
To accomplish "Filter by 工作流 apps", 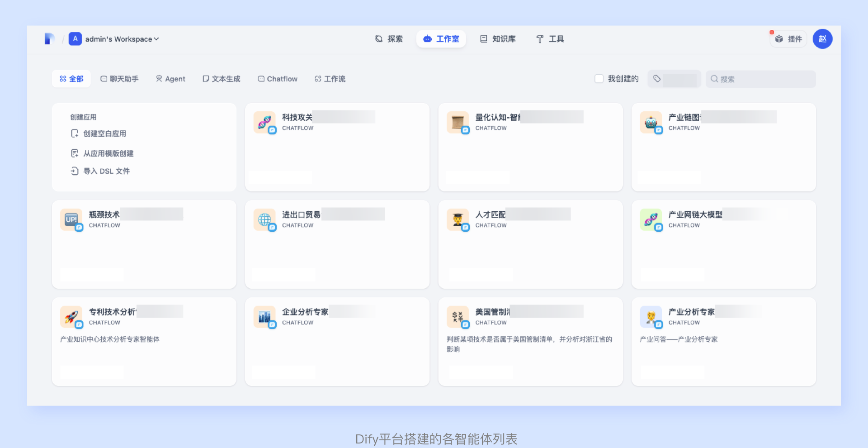I will point(330,79).
